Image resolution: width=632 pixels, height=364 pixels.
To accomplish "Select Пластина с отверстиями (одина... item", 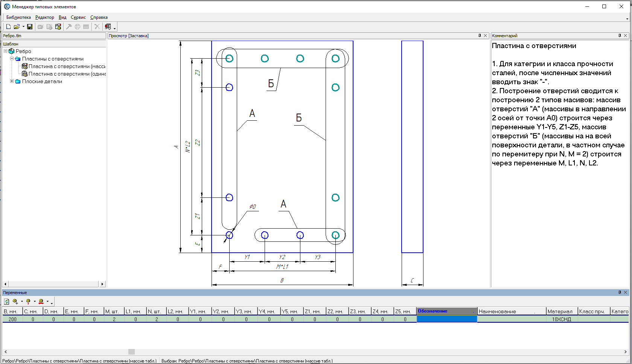I will (67, 74).
